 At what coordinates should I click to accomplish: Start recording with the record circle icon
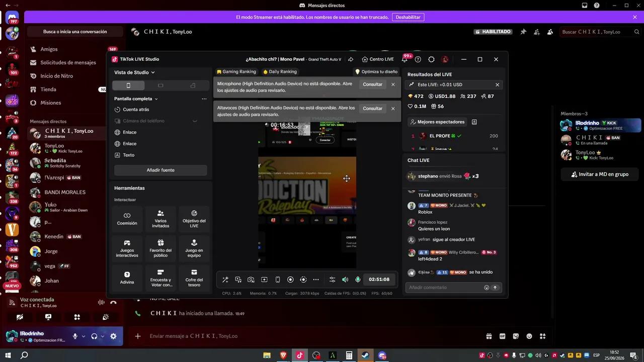coord(290,280)
